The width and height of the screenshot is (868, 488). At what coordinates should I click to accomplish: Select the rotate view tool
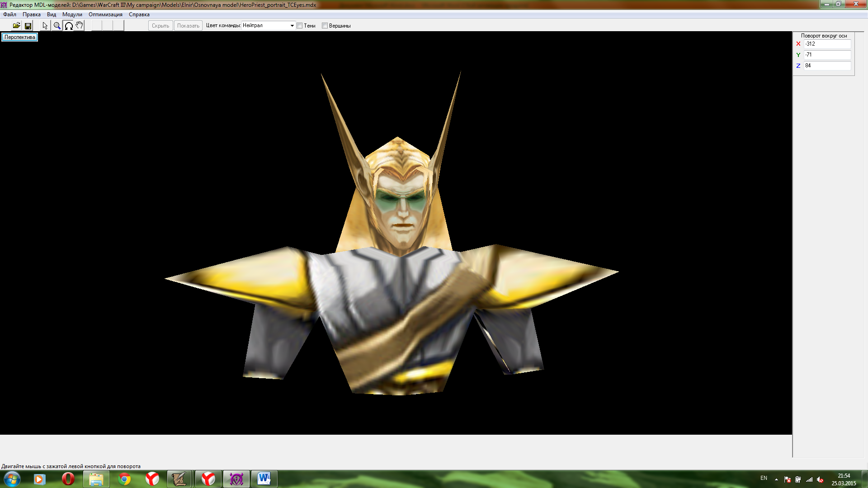[69, 26]
